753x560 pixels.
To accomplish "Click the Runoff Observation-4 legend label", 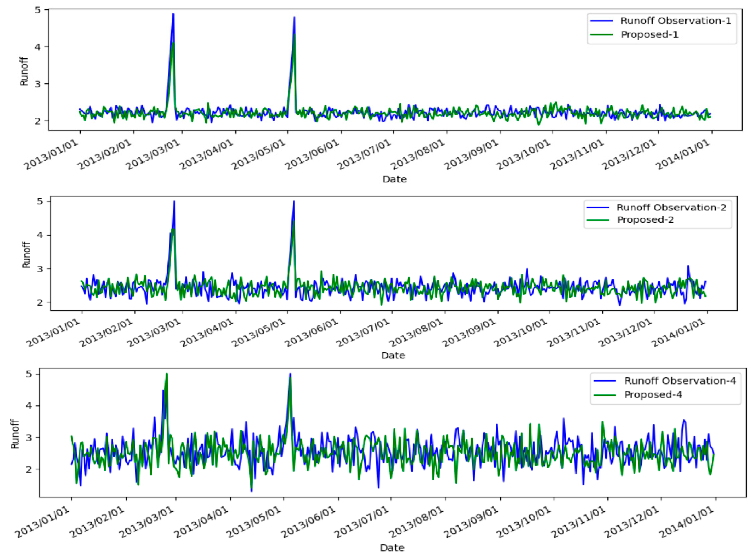I will pos(680,381).
